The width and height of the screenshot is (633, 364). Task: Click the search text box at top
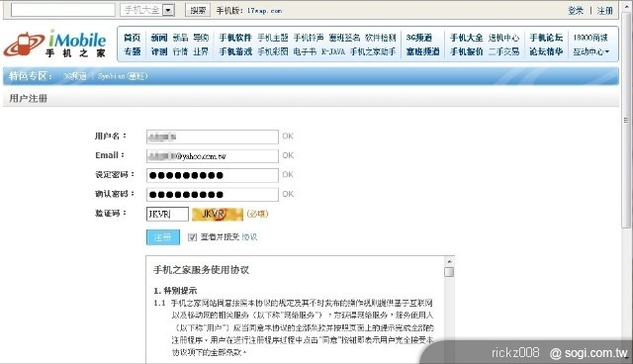[63, 10]
